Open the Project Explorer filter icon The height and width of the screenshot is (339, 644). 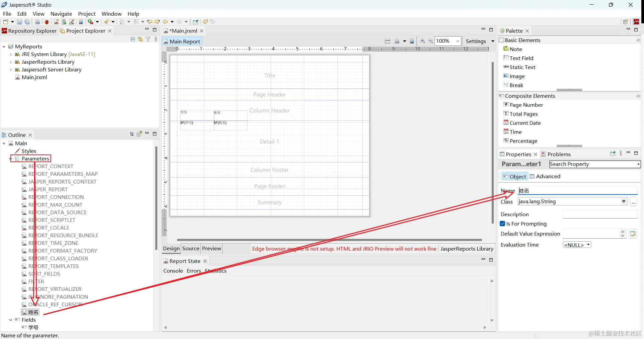[148, 39]
